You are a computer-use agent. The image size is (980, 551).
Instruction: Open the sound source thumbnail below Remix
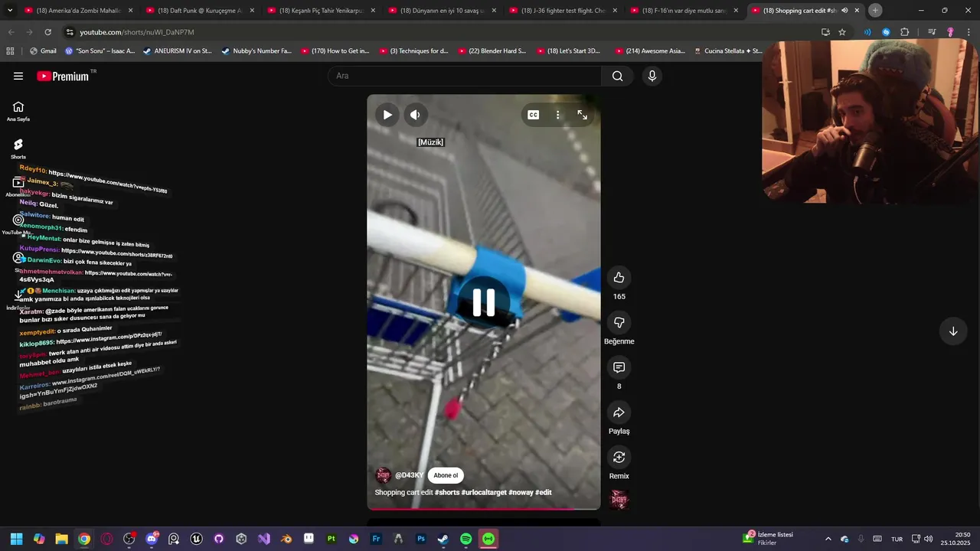point(619,500)
